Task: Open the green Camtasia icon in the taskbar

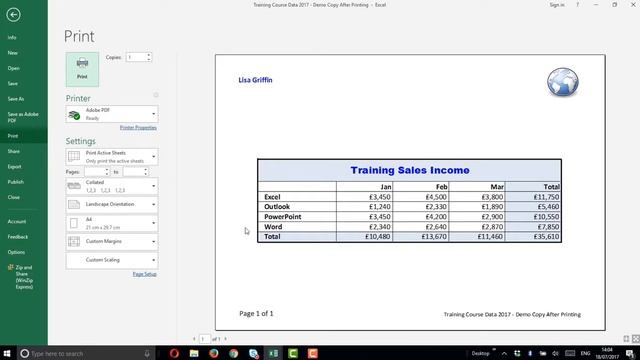Action: coord(293,353)
